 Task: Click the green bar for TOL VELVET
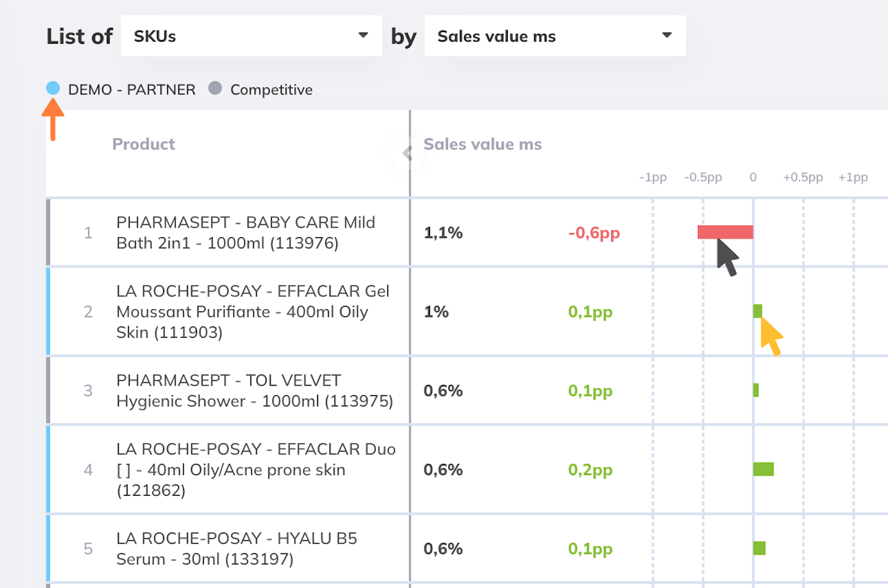click(x=756, y=390)
